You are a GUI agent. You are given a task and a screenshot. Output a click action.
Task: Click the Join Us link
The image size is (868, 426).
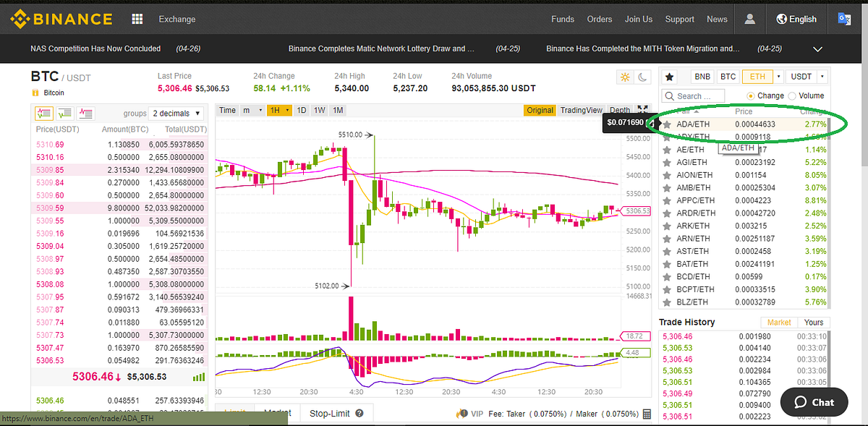639,20
